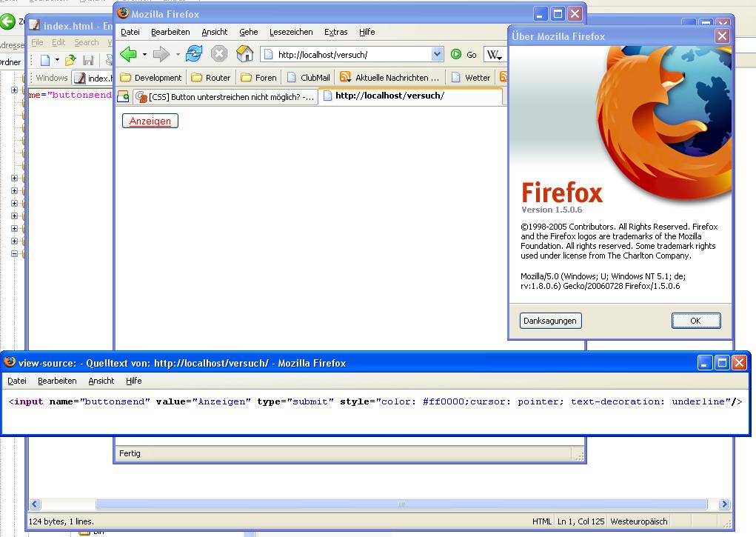Go to the Home page icon
This screenshot has height=537, width=756.
245,53
